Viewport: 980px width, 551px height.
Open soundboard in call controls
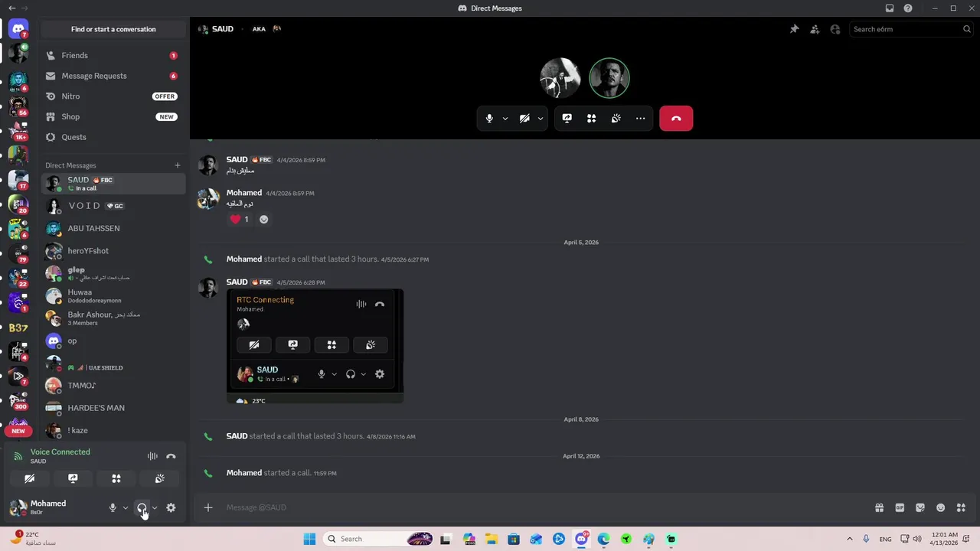[616, 119]
